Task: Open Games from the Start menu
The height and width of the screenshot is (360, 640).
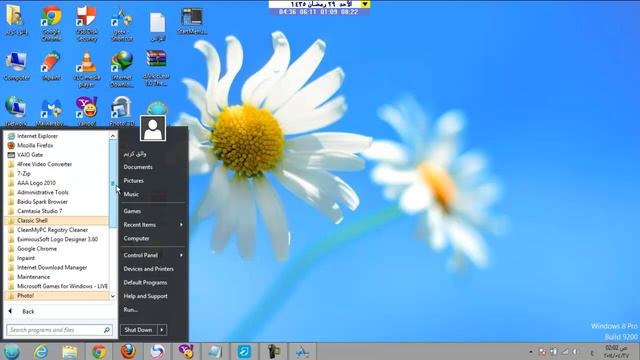Action: (x=132, y=211)
